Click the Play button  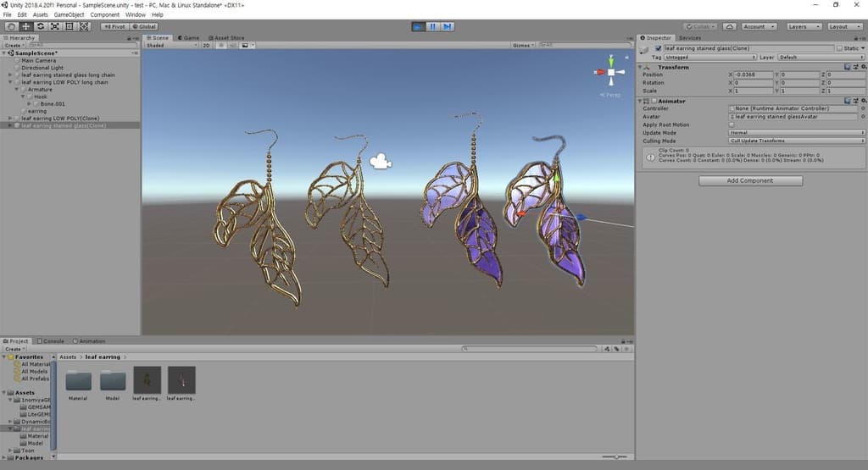[419, 26]
